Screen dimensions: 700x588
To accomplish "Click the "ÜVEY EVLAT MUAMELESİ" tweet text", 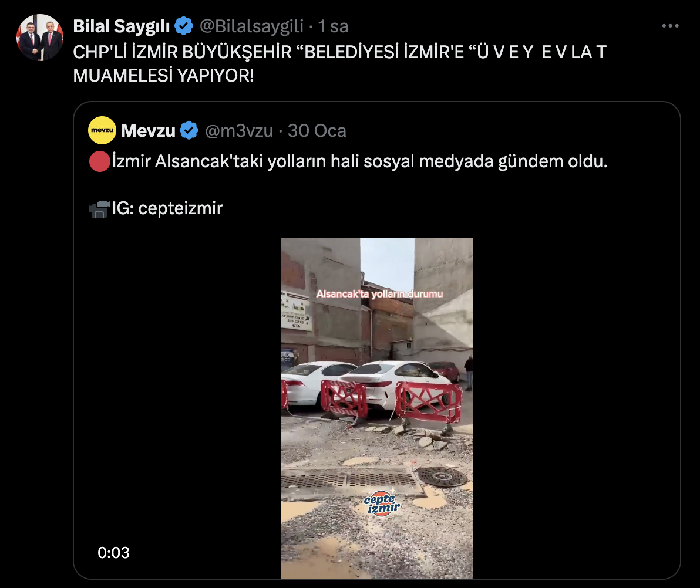I will [339, 64].
